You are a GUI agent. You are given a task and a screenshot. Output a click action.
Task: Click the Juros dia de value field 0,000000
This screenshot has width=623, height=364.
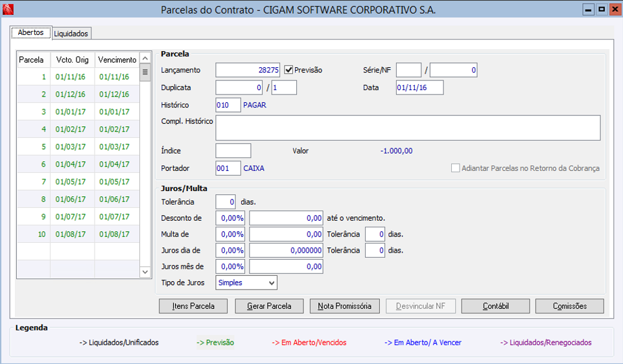(x=286, y=250)
